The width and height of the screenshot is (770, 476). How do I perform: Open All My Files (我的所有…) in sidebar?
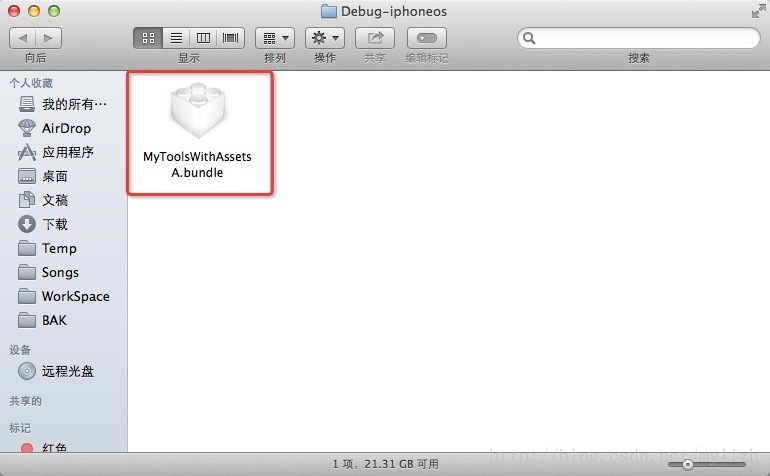click(x=62, y=104)
